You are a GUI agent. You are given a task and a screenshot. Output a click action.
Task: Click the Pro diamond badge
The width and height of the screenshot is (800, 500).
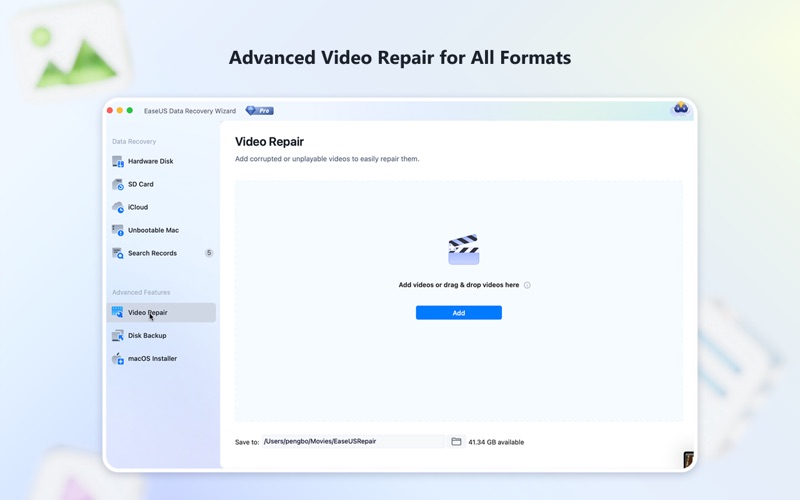click(x=260, y=111)
